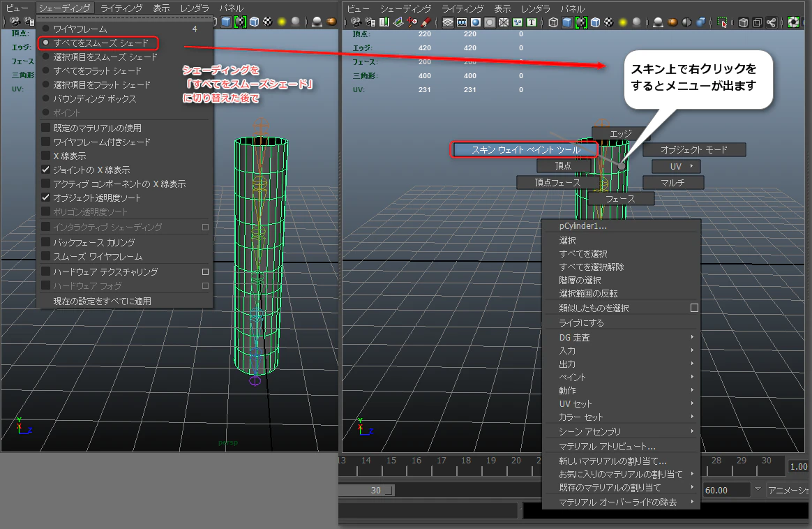
Task: Toggle the X-Ray Joints icon in right viewport
Action: click(x=771, y=22)
